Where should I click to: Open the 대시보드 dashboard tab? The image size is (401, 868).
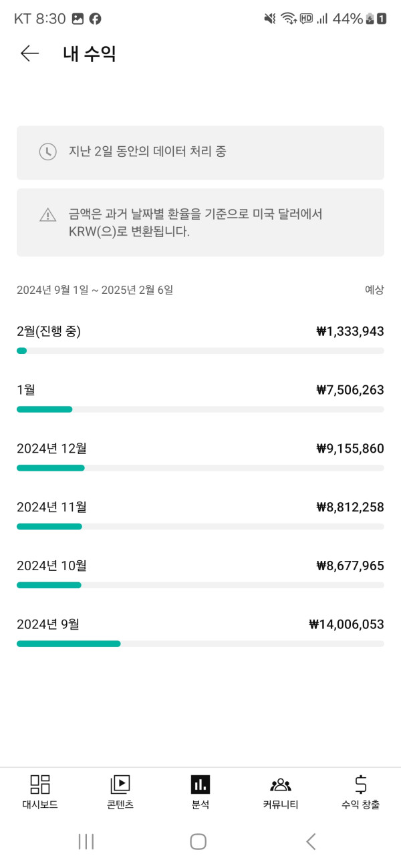[x=40, y=792]
